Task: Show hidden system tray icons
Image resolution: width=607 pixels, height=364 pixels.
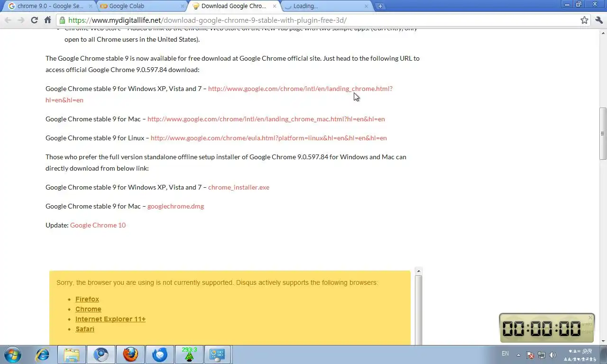Action: [x=518, y=355]
